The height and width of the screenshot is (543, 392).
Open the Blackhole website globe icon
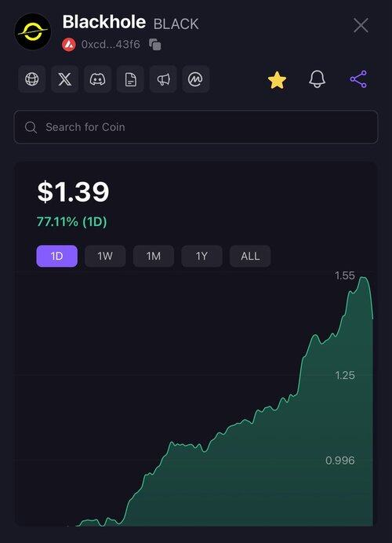coord(32,79)
